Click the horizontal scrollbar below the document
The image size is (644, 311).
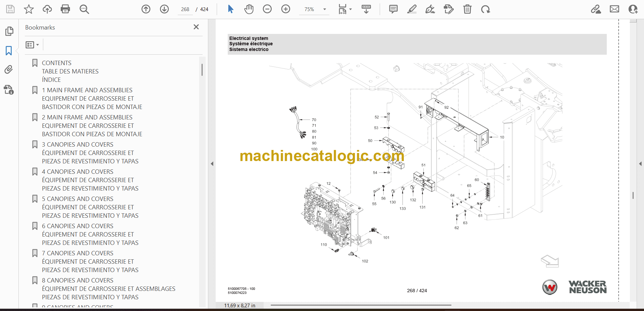[x=361, y=305]
